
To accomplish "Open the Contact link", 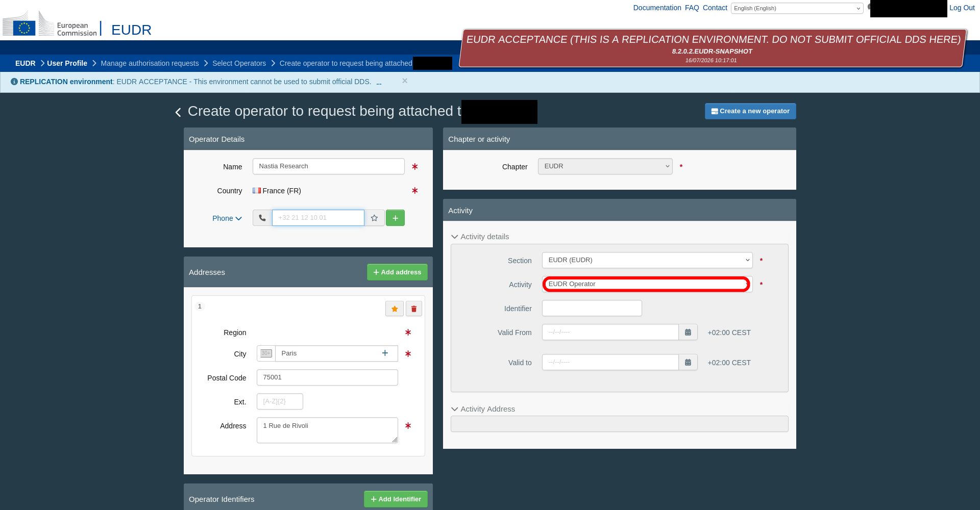I will pos(715,8).
